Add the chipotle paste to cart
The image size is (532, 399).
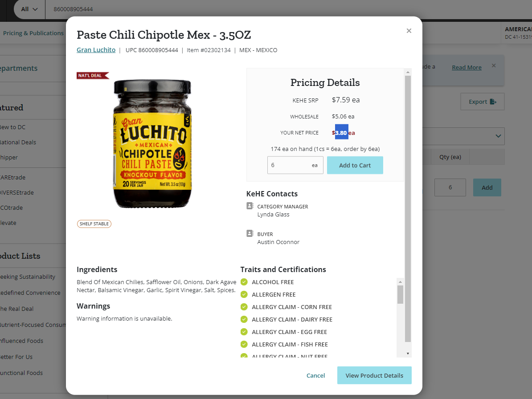(355, 165)
